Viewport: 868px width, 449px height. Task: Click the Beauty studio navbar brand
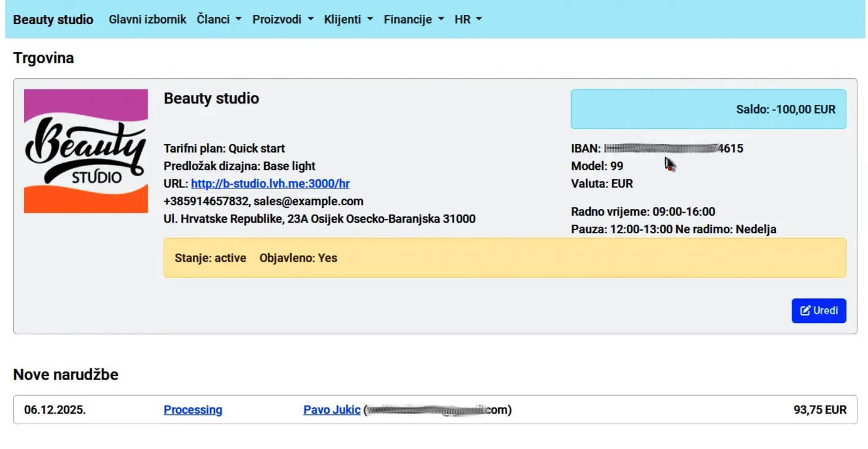tap(53, 19)
